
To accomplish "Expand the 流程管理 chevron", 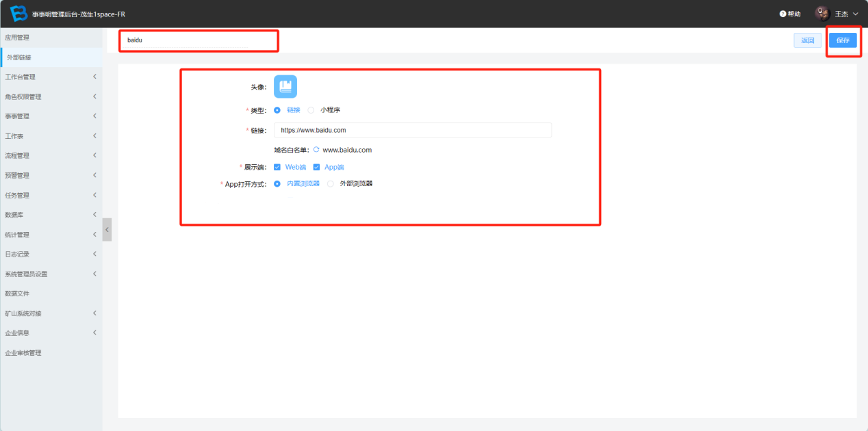I will click(x=94, y=155).
